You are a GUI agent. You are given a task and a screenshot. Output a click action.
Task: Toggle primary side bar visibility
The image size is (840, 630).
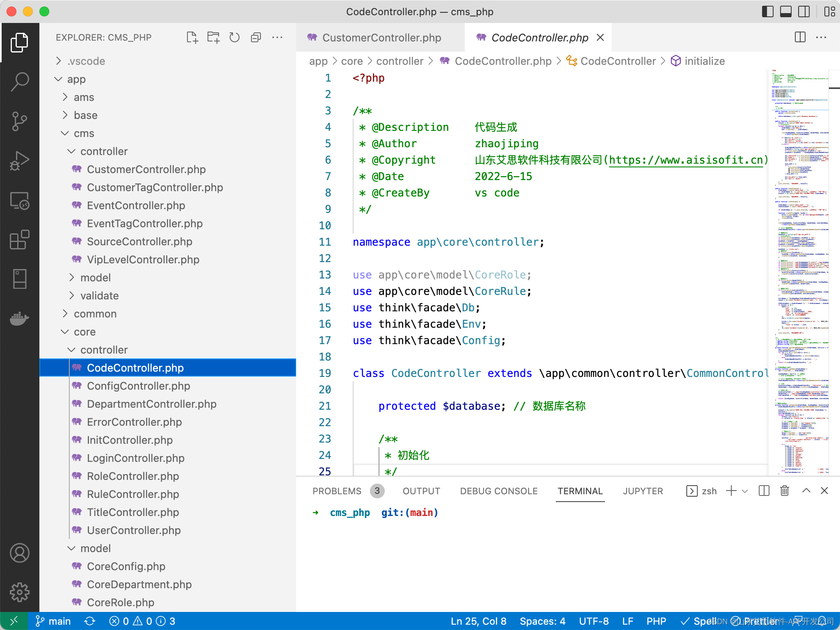coord(767,11)
